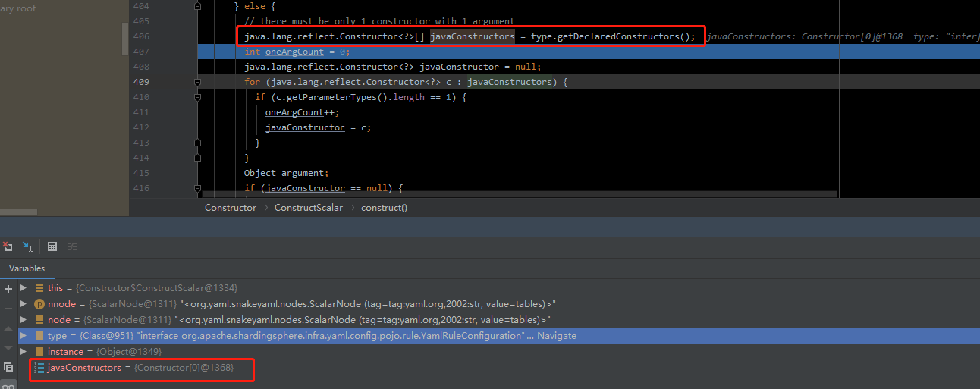Click the project panel horizontal scrollbar

click(19, 212)
